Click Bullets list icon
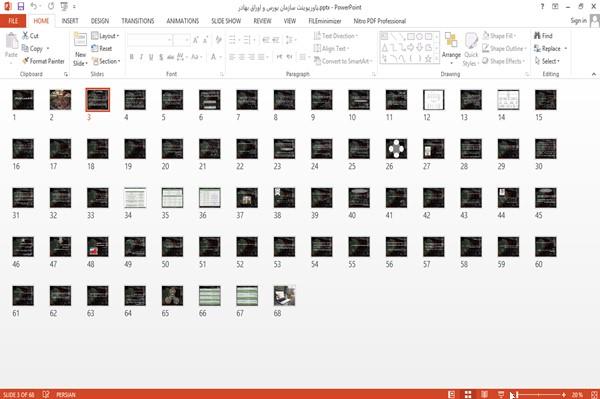Viewport: 600px width, 399px height. coord(233,40)
